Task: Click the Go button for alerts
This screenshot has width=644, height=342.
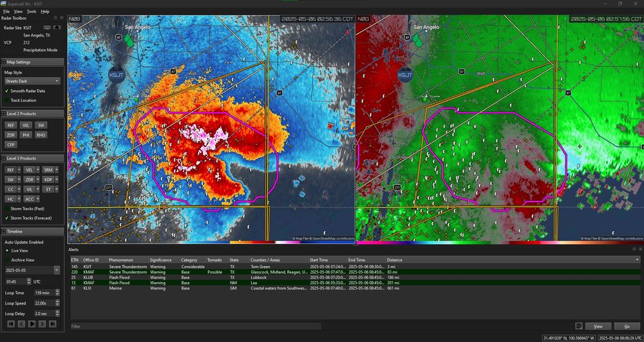Action: 627,327
